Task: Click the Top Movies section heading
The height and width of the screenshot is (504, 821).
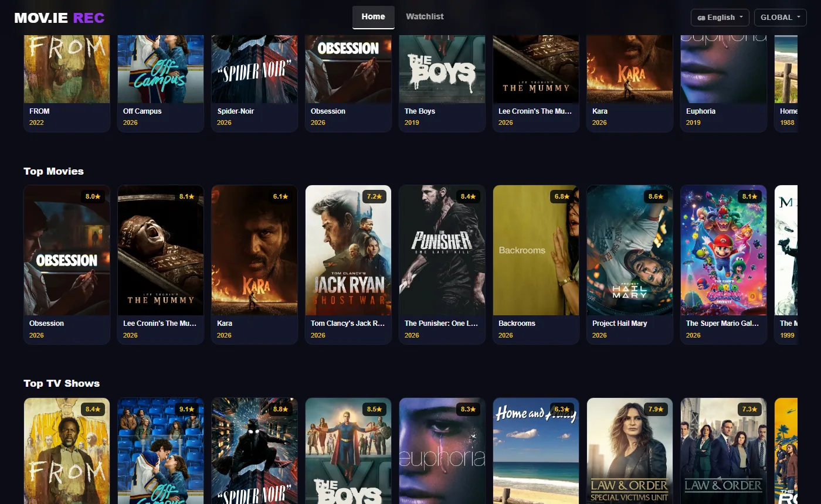Action: pyautogui.click(x=53, y=171)
